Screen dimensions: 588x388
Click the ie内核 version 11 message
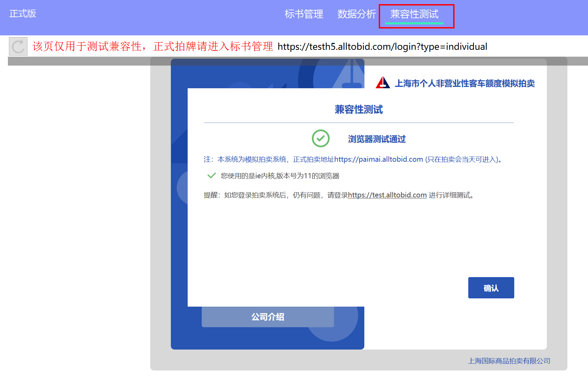[x=280, y=176]
